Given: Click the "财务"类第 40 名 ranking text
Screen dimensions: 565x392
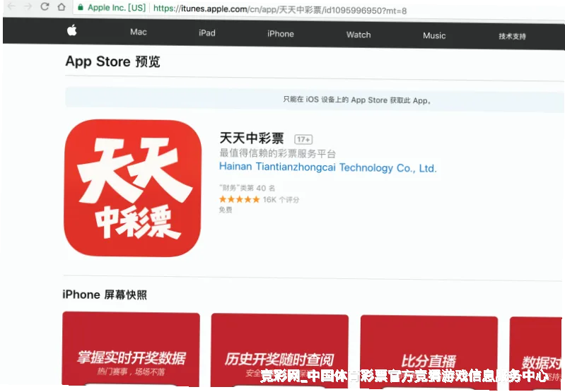Looking at the screenshot, I should tap(247, 188).
